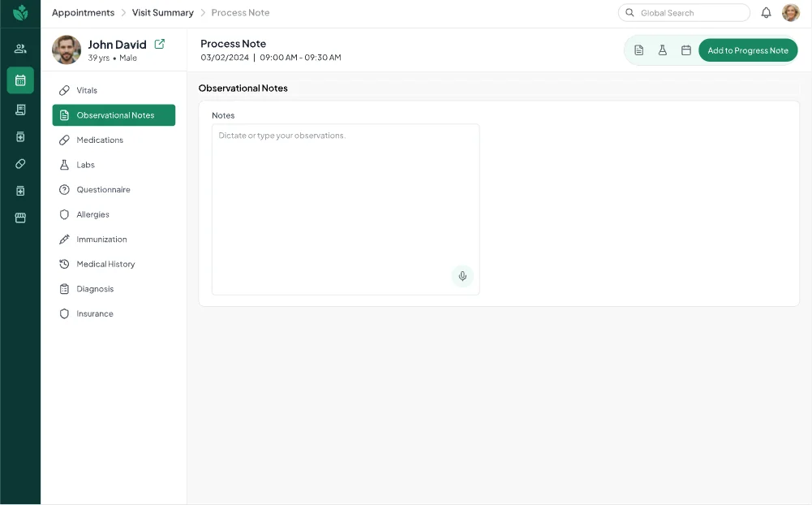Open the storefront icon in left rail
812x505 pixels.
pos(20,218)
